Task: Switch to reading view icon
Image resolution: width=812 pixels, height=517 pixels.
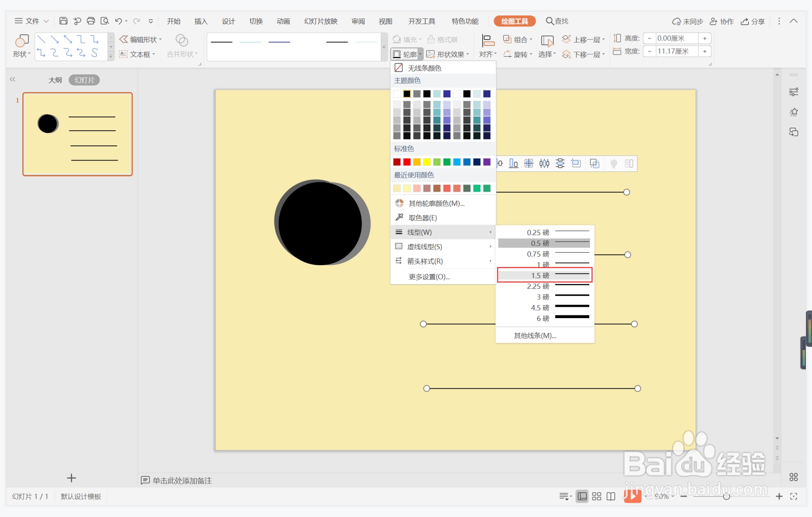Action: click(611, 496)
